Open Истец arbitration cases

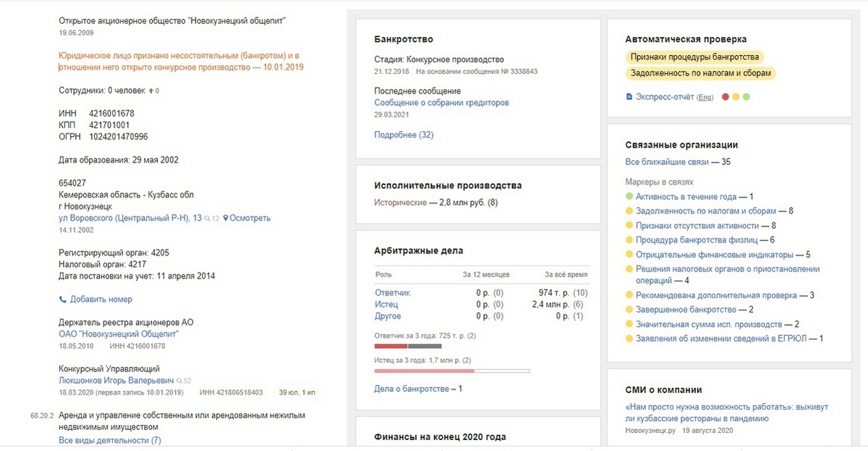pos(387,305)
